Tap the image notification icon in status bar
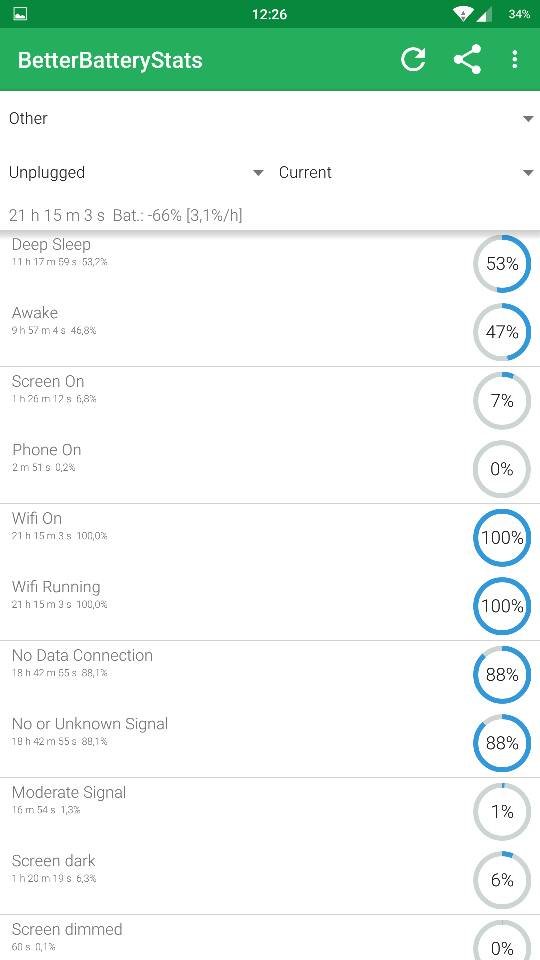The height and width of the screenshot is (960, 540). pos(20,13)
